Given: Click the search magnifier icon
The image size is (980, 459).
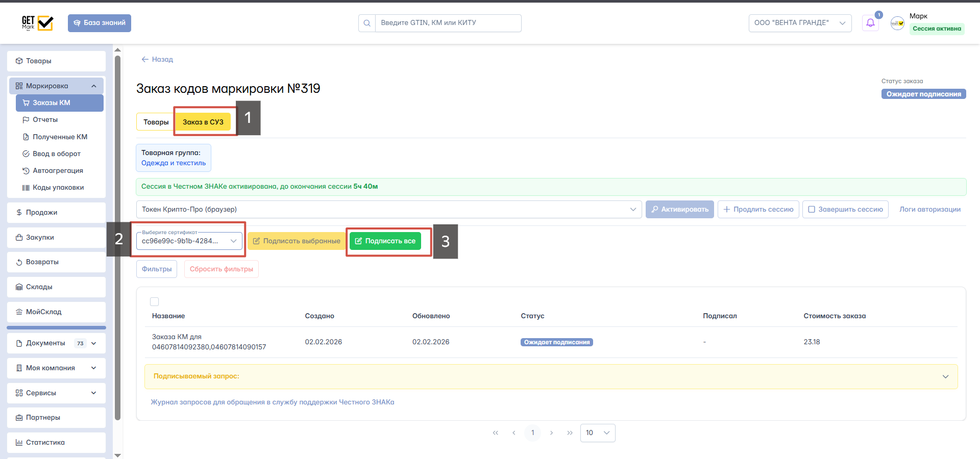Looking at the screenshot, I should [x=367, y=23].
